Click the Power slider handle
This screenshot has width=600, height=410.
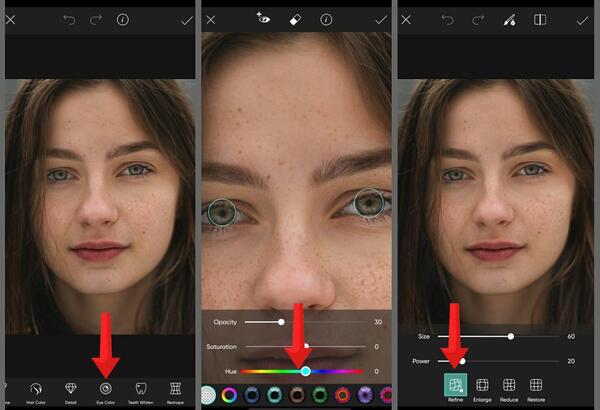pyautogui.click(x=462, y=361)
